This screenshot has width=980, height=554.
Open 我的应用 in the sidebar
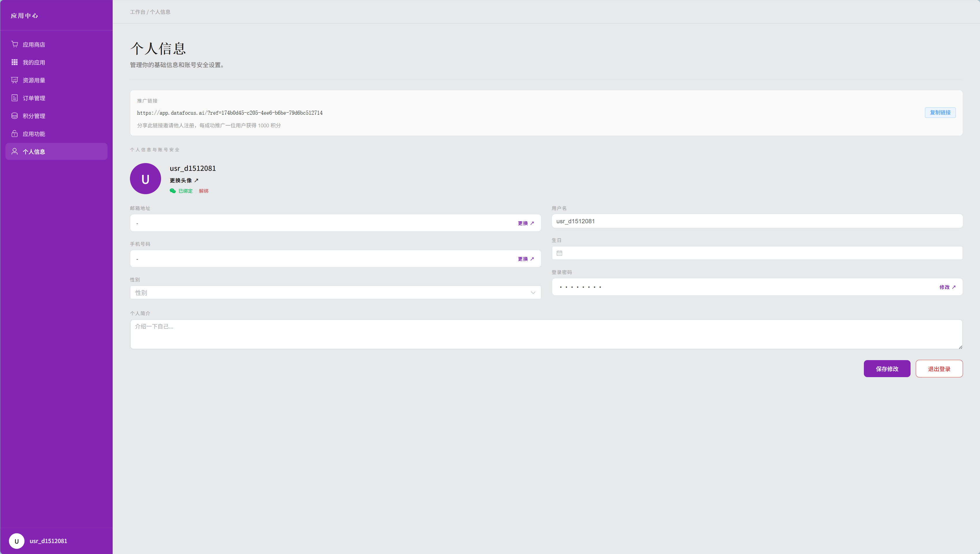pyautogui.click(x=56, y=63)
